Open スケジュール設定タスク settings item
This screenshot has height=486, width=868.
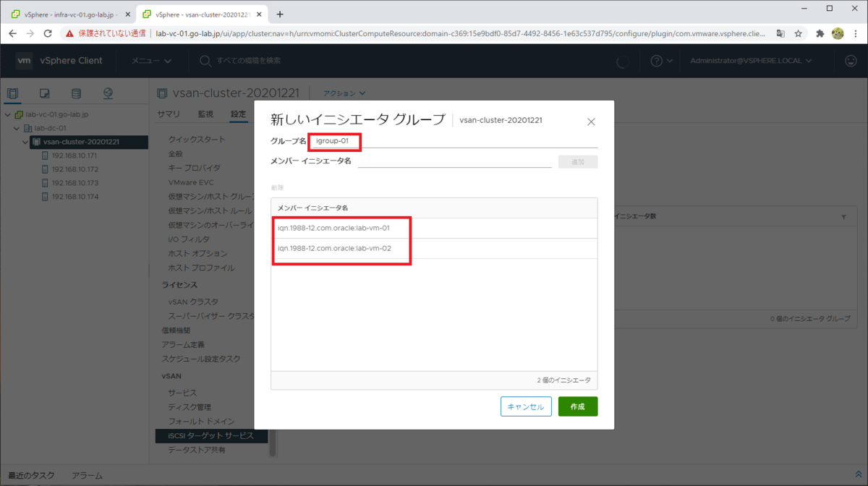(201, 359)
